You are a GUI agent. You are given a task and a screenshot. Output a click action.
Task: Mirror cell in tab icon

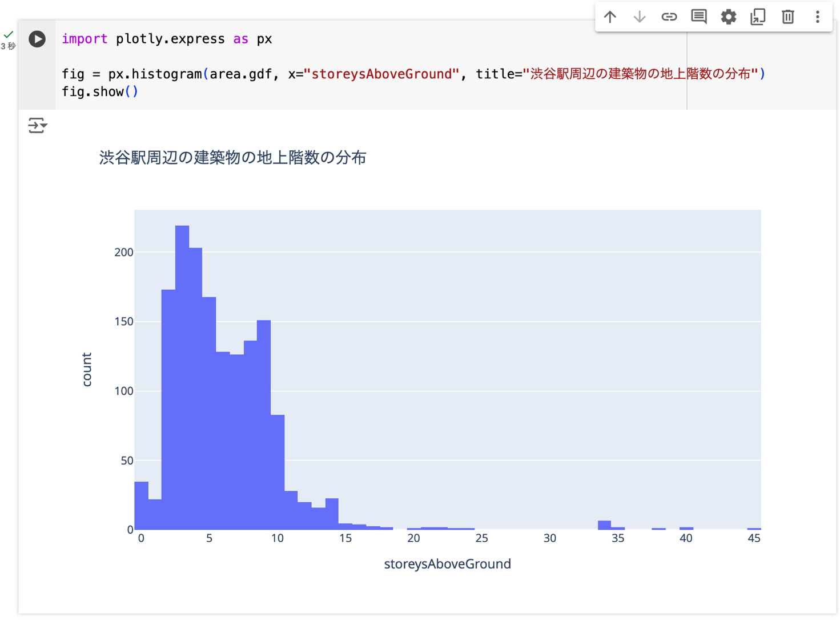tap(758, 17)
